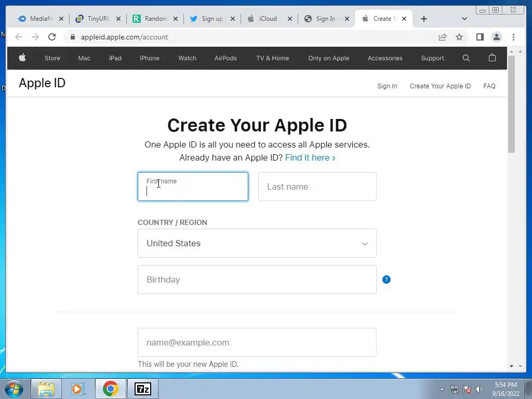Click the browser forward arrow
This screenshot has width=532, height=399.
(35, 37)
